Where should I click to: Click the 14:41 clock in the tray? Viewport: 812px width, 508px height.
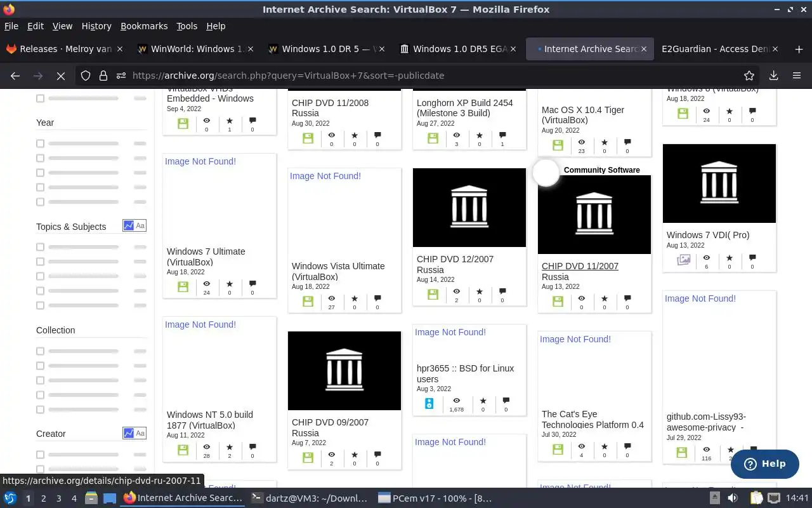[x=797, y=498]
